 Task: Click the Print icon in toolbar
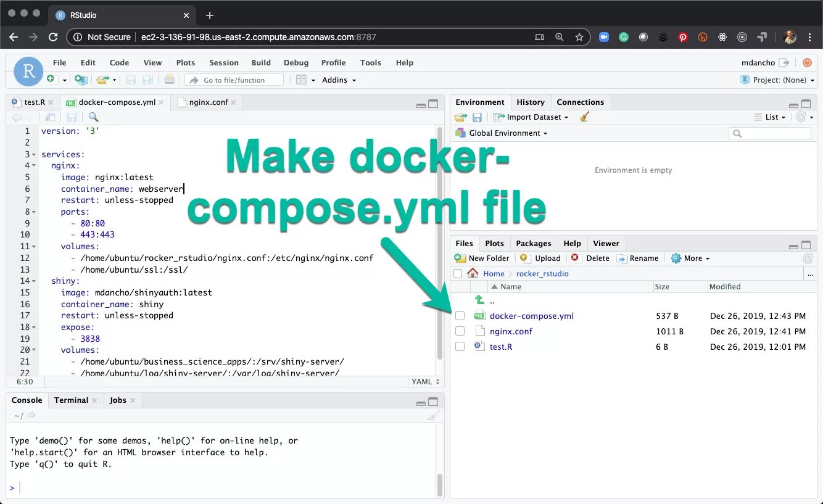[x=170, y=80]
